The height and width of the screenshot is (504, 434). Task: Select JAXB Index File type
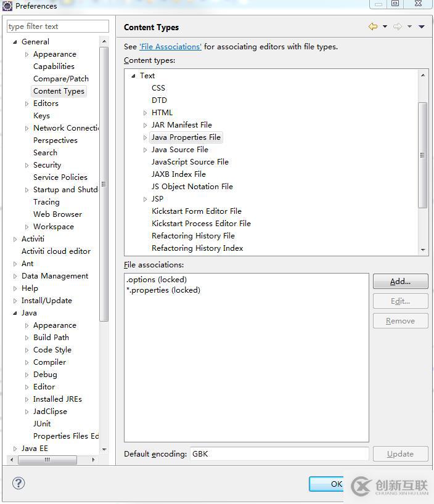[x=179, y=174]
